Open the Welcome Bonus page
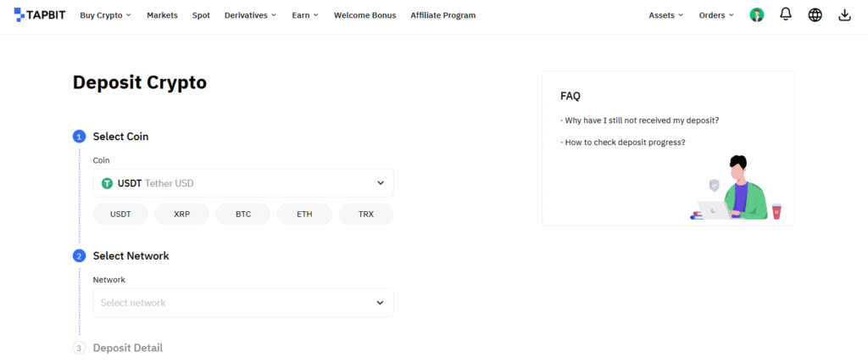868x363 pixels. 363,15
